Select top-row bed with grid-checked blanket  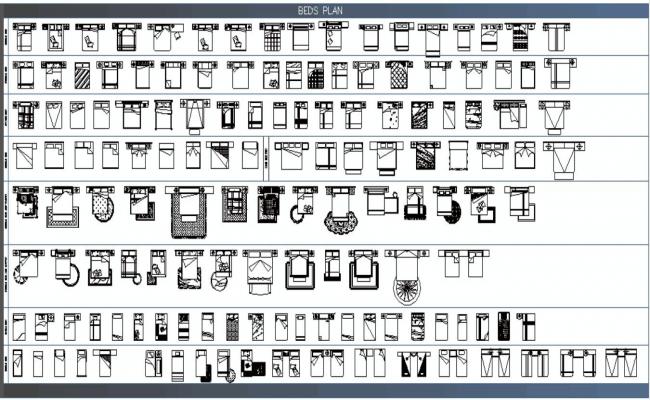point(272,37)
